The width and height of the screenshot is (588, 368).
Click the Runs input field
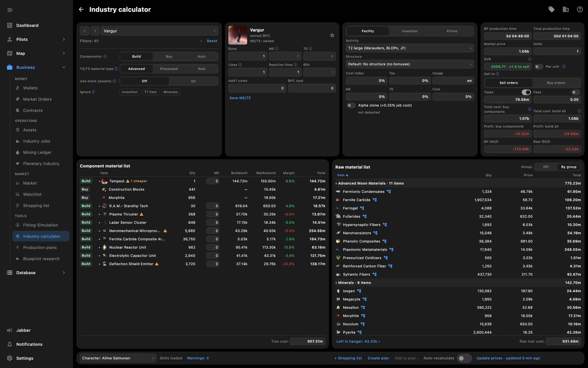tap(247, 56)
